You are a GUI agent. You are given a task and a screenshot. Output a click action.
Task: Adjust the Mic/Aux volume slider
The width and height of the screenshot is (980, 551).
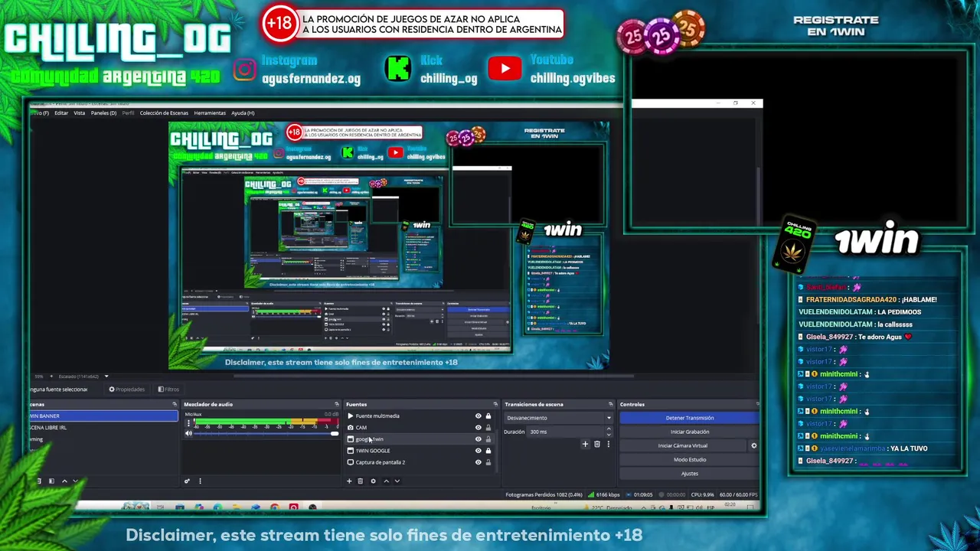(x=265, y=434)
